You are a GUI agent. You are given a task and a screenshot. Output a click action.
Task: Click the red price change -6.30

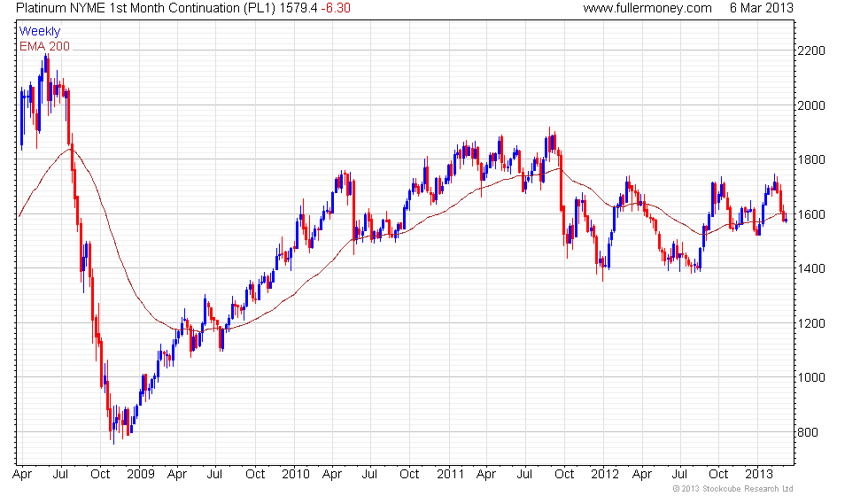(336, 8)
